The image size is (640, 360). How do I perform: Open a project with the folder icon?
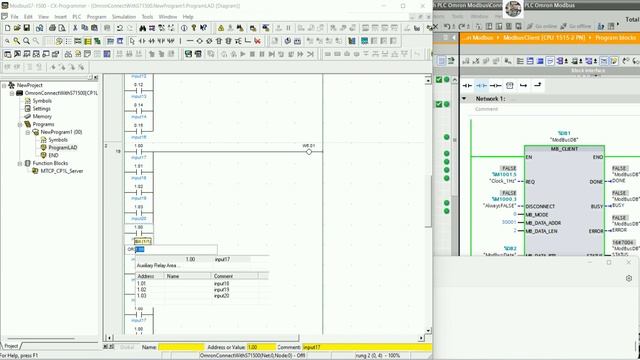(17, 28)
